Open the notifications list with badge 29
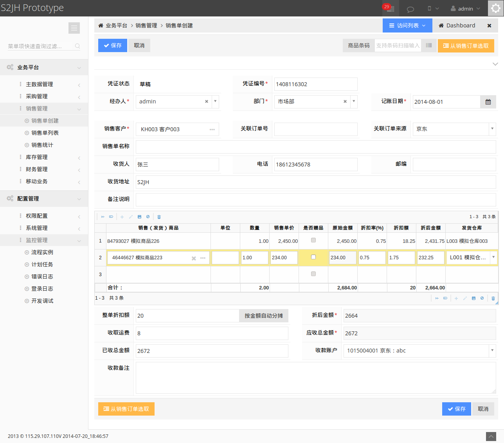 point(390,8)
